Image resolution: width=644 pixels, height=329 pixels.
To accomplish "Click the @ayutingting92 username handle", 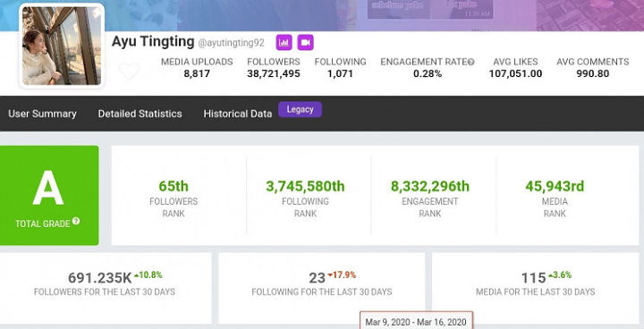I will click(x=232, y=43).
